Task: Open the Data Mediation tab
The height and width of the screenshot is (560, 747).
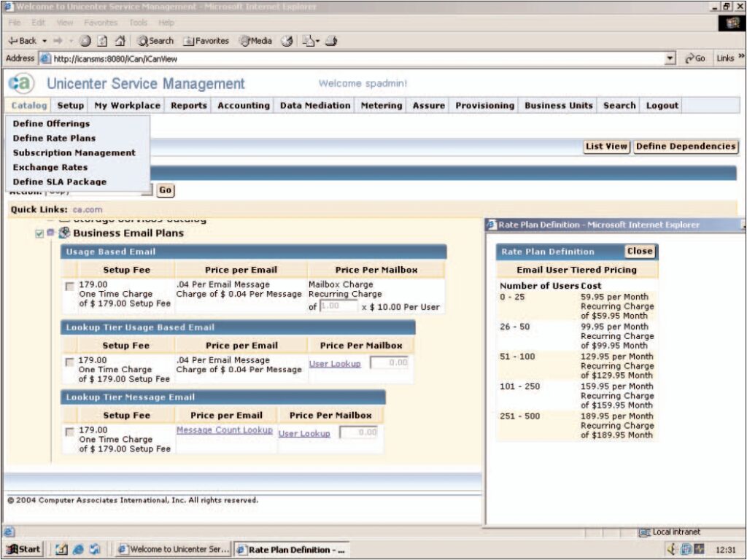Action: pos(315,106)
